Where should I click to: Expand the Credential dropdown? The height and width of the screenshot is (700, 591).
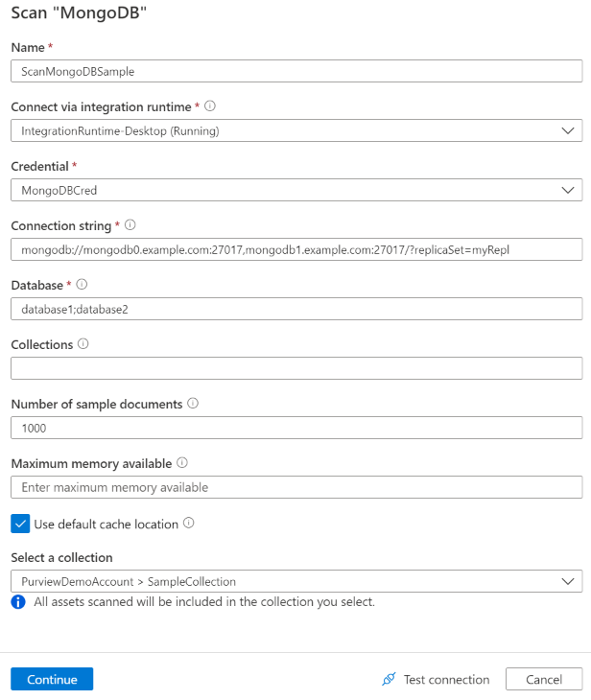click(x=295, y=190)
